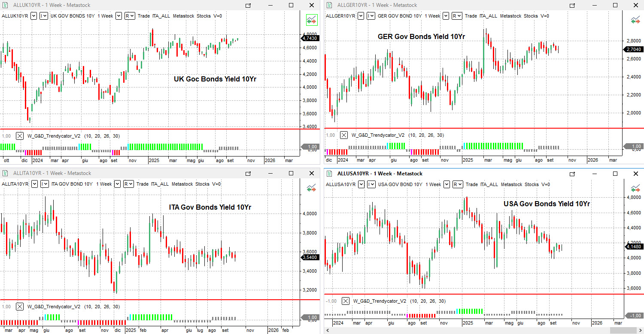This screenshot has height=334, width=644.
Task: Toggle the Trendycator X box in GER chart
Action: click(344, 135)
